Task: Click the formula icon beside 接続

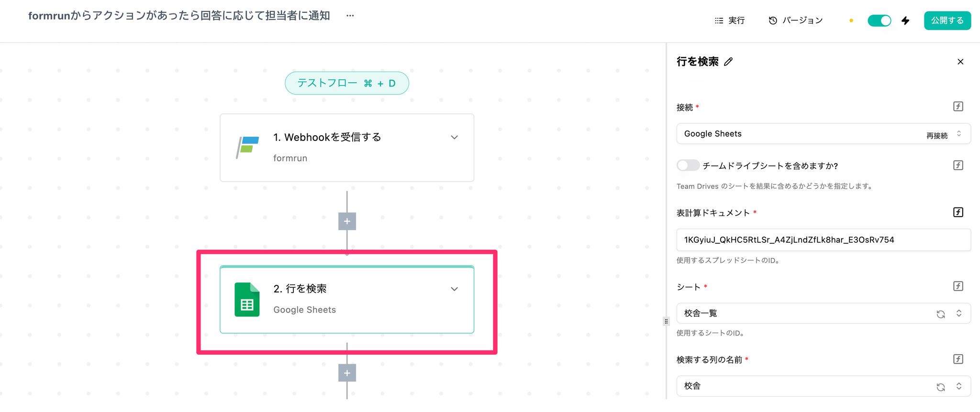Action: point(958,107)
